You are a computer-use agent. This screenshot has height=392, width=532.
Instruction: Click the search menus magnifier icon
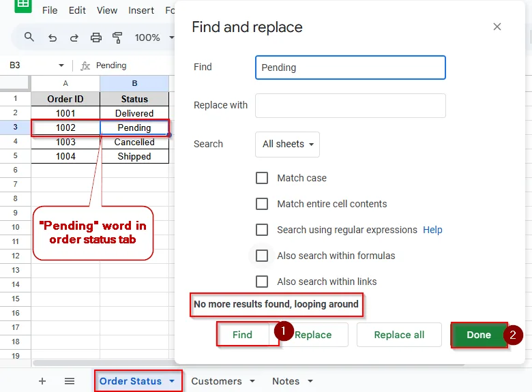point(29,37)
